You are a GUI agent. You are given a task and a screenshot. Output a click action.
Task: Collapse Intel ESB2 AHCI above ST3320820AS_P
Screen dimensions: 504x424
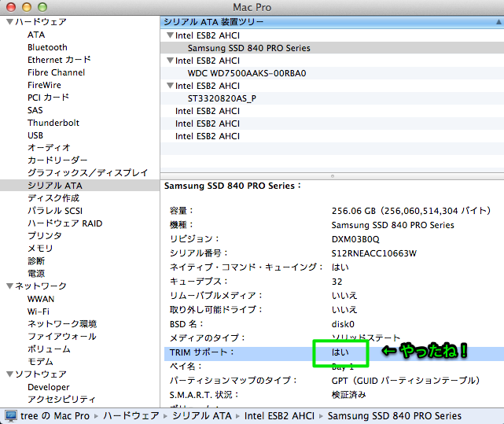(x=171, y=86)
